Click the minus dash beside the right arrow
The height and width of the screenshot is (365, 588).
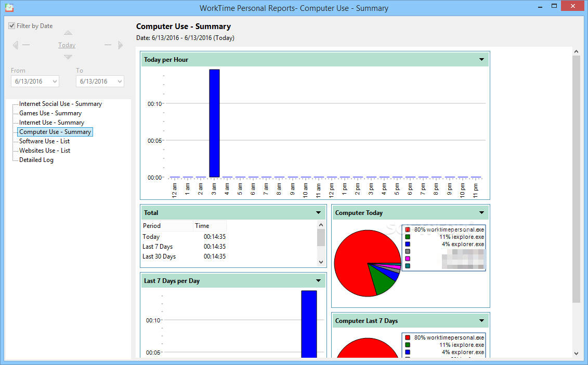pos(108,45)
